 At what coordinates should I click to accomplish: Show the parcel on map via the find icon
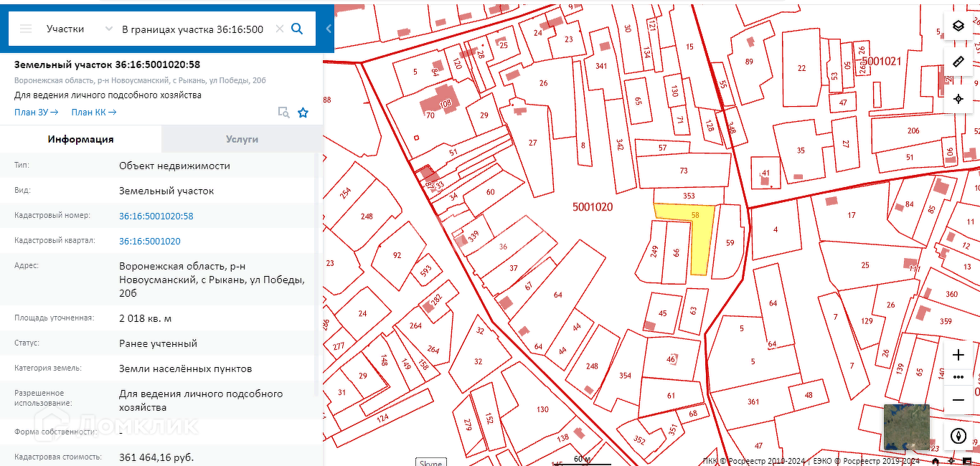283,112
